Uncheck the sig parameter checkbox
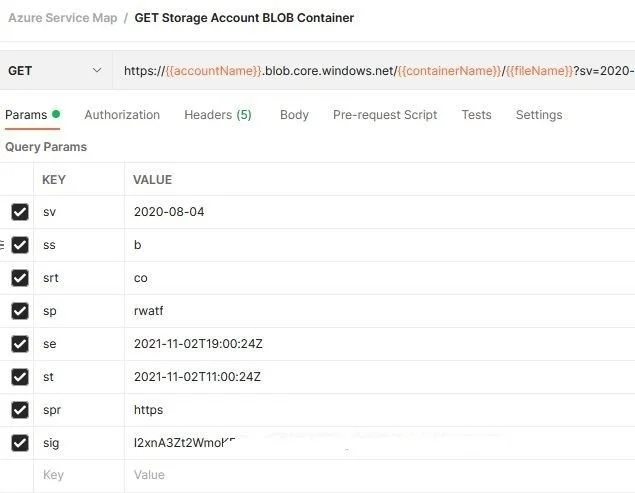The width and height of the screenshot is (635, 493). click(20, 443)
